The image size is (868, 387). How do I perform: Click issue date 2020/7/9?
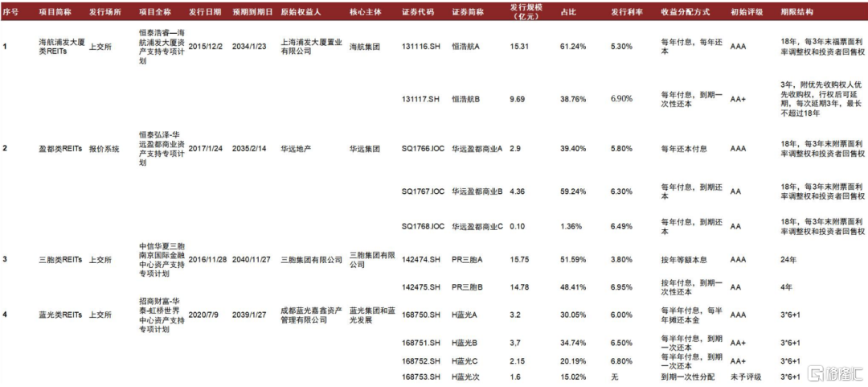pos(203,315)
